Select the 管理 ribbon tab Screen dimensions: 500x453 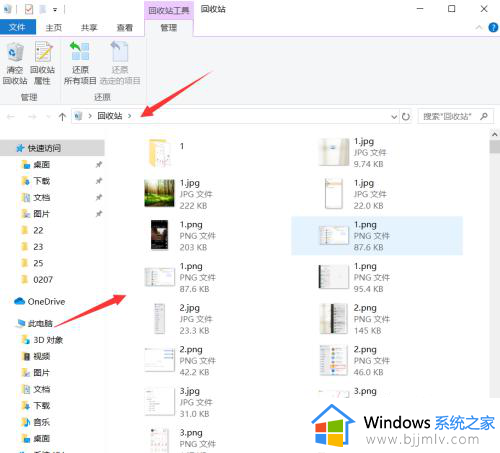169,28
